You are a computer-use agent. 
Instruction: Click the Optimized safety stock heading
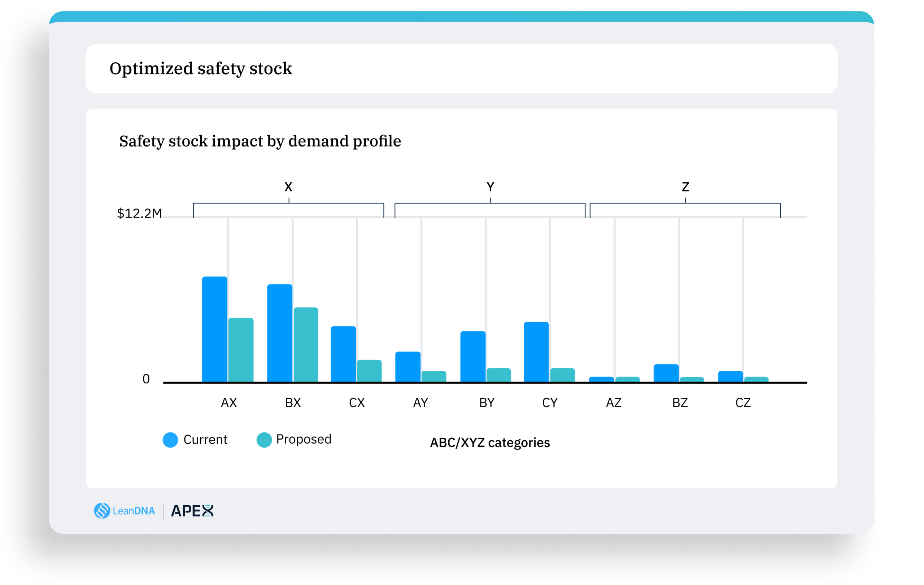click(x=201, y=69)
